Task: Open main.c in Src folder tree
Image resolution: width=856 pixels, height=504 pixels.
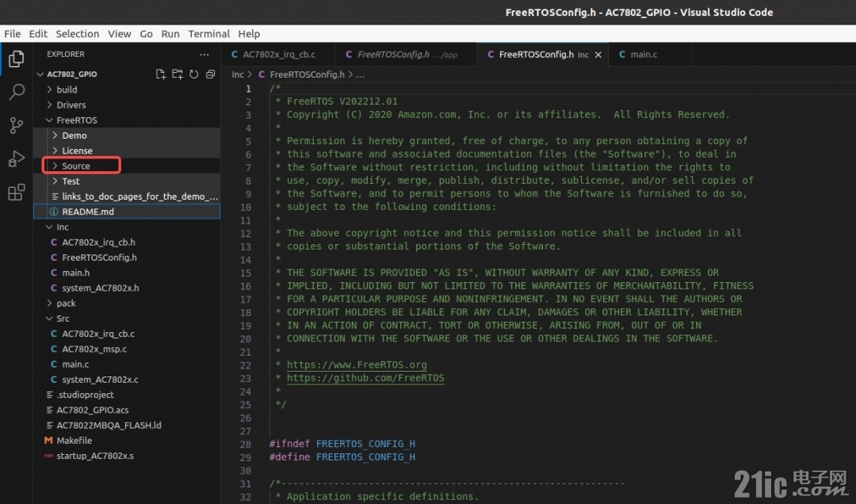Action: click(x=127, y=365)
